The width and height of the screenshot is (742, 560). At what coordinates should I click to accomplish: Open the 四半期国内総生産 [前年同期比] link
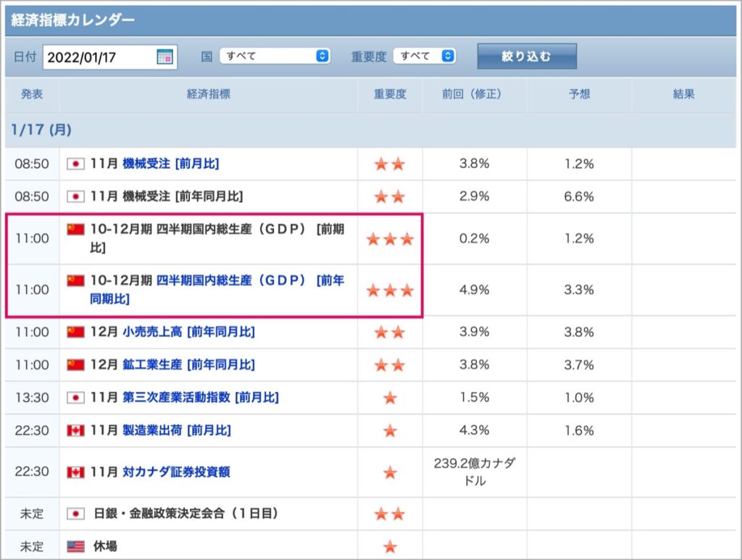[x=217, y=290]
